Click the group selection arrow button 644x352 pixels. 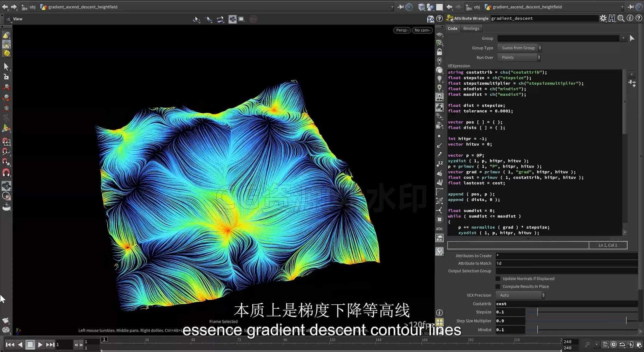(x=632, y=38)
